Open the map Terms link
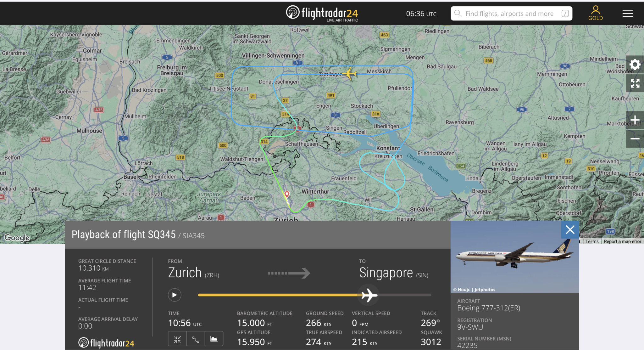 pos(592,241)
